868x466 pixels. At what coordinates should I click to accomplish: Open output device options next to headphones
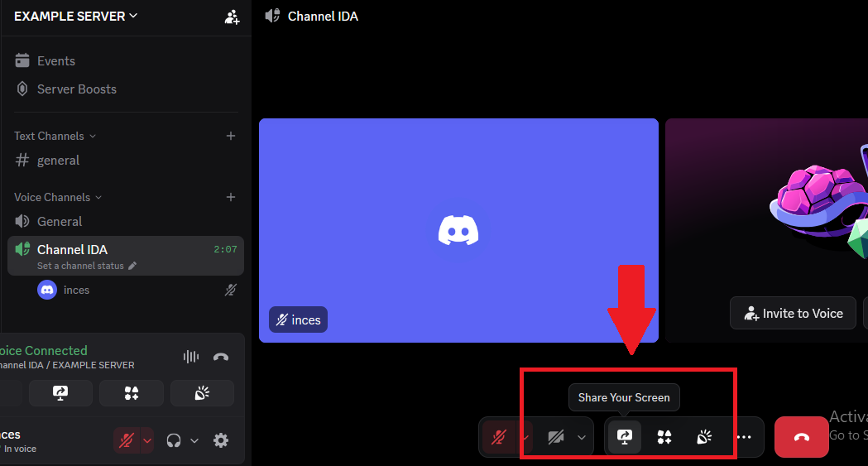click(194, 440)
